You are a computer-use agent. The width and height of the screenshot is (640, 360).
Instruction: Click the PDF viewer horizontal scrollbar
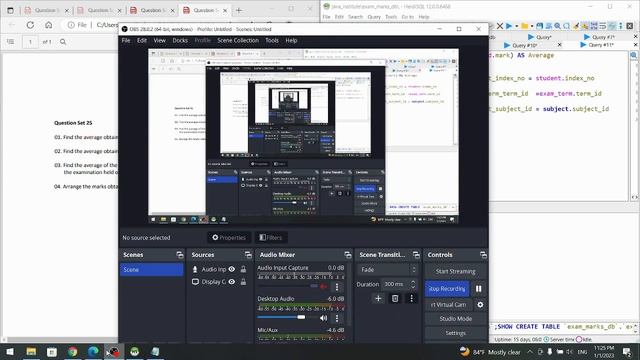point(61,339)
